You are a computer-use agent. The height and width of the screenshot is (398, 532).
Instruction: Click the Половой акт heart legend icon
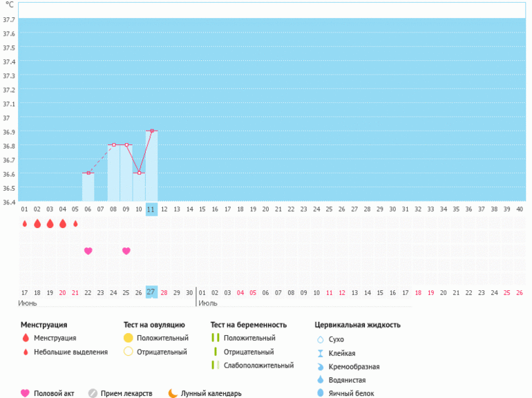click(x=26, y=393)
